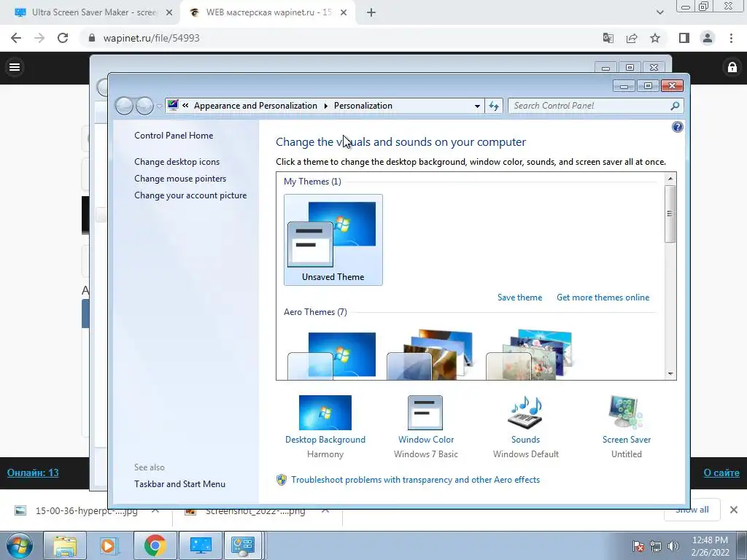Open Chrome tab search chevron
747x560 pixels.
click(x=659, y=12)
